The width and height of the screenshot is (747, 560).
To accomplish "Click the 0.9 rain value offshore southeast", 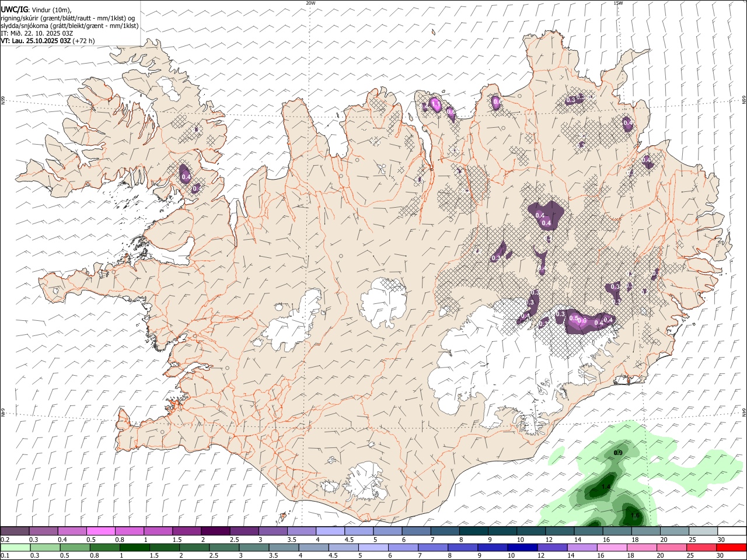I will pyautogui.click(x=619, y=453).
